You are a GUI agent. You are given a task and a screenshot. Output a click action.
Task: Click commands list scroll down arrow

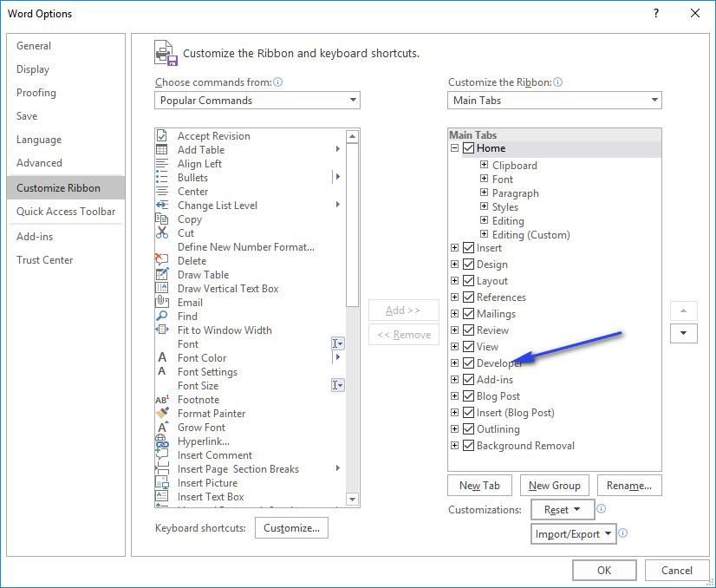point(352,500)
